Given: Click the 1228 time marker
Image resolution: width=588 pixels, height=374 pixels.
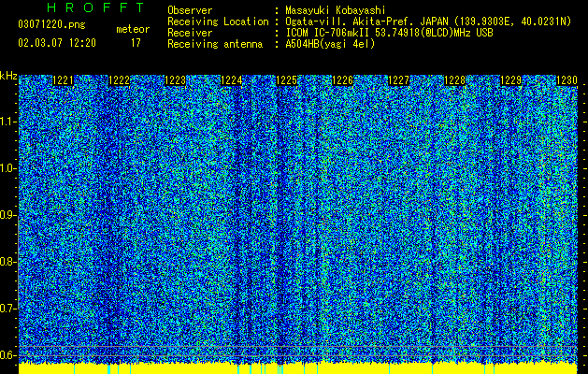Looking at the screenshot, I should pos(454,80).
